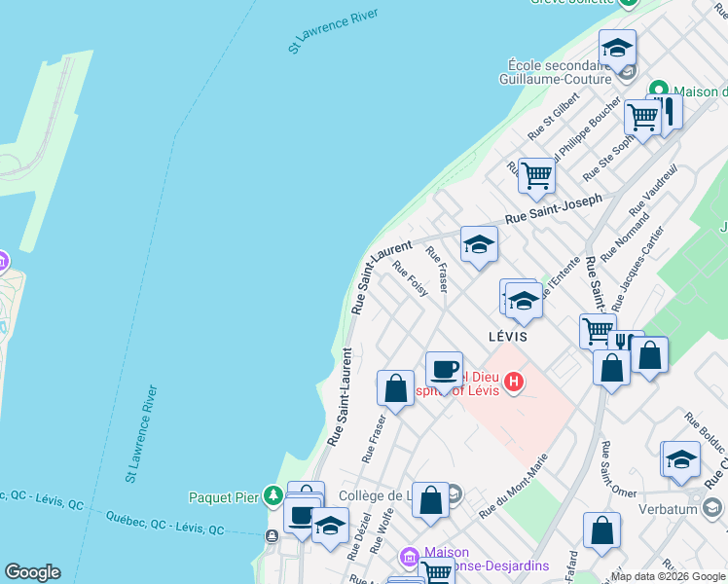
Task: Click the Rue St Gilbert street label
Action: pyautogui.click(x=554, y=116)
